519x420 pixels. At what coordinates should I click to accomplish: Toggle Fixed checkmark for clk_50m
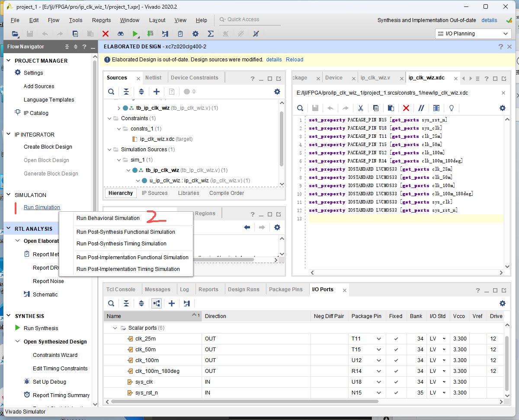point(396,350)
